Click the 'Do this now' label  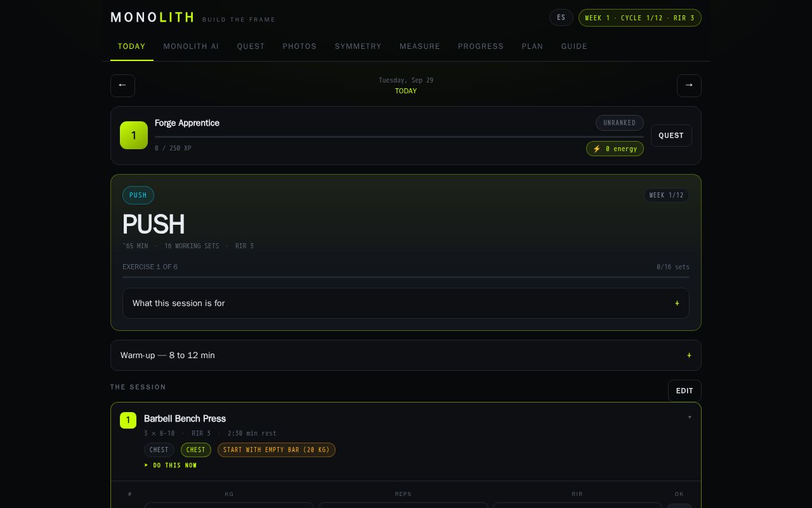pyautogui.click(x=171, y=465)
